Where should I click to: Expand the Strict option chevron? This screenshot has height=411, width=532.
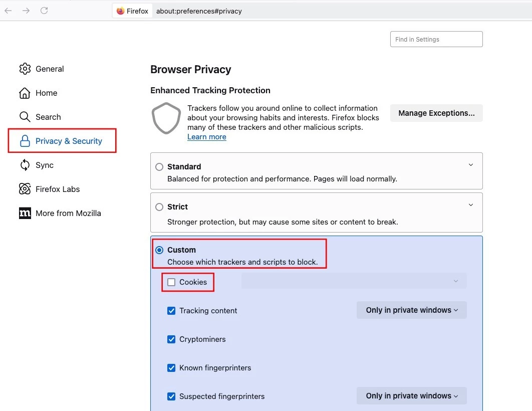[471, 205]
